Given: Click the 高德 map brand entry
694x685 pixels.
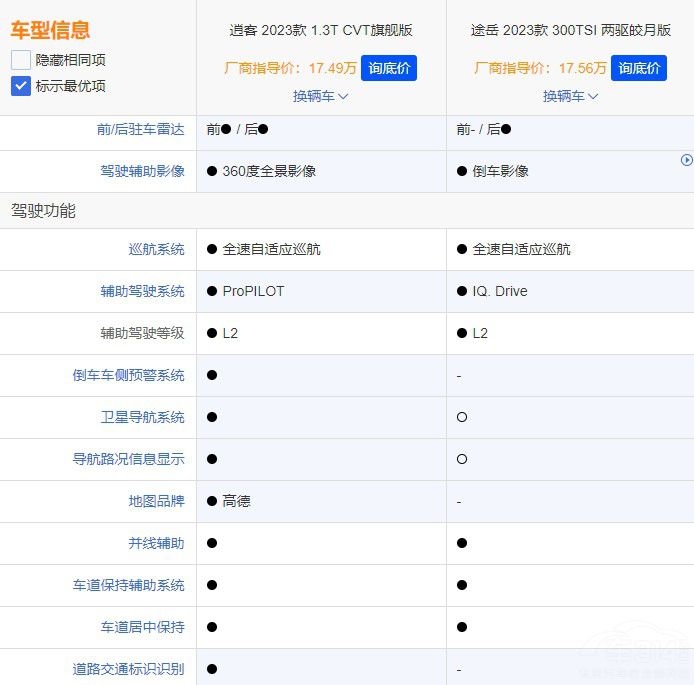Looking at the screenshot, I should [x=236, y=501].
